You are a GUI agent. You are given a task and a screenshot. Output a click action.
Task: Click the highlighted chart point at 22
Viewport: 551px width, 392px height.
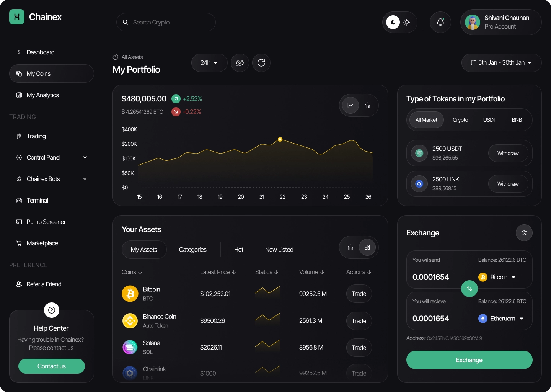(x=280, y=139)
